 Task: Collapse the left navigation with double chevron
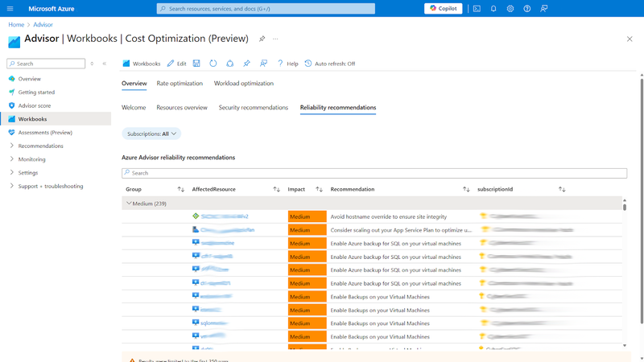click(105, 64)
